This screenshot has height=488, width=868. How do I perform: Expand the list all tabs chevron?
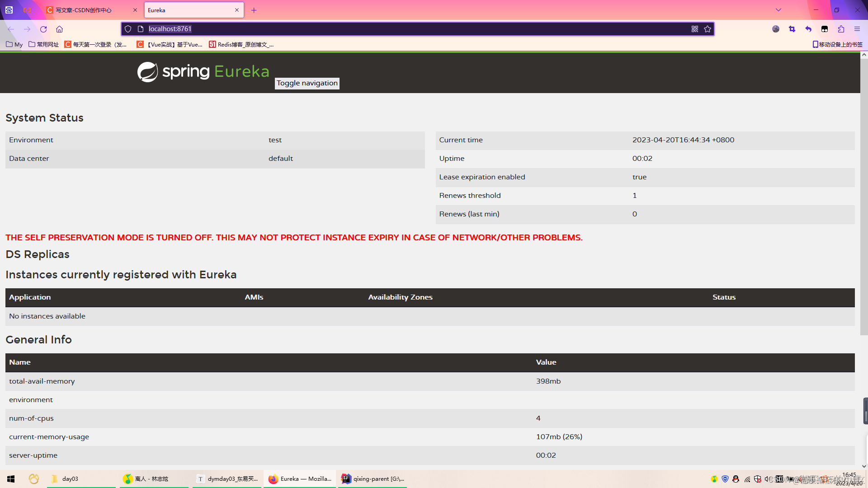click(778, 10)
